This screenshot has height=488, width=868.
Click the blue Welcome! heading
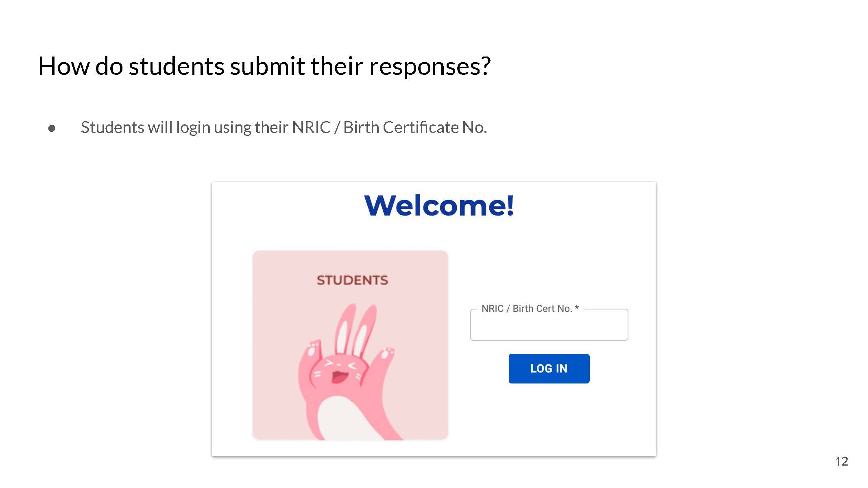(x=439, y=205)
